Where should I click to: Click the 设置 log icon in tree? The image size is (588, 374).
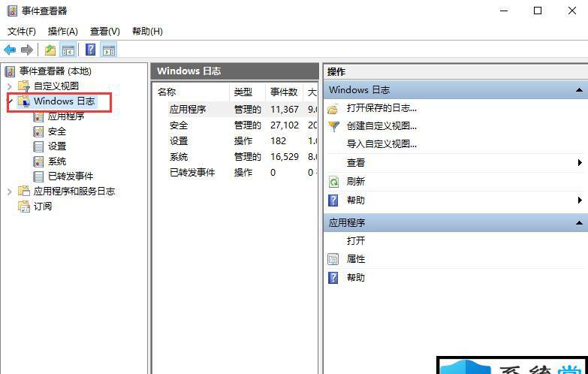tap(38, 146)
